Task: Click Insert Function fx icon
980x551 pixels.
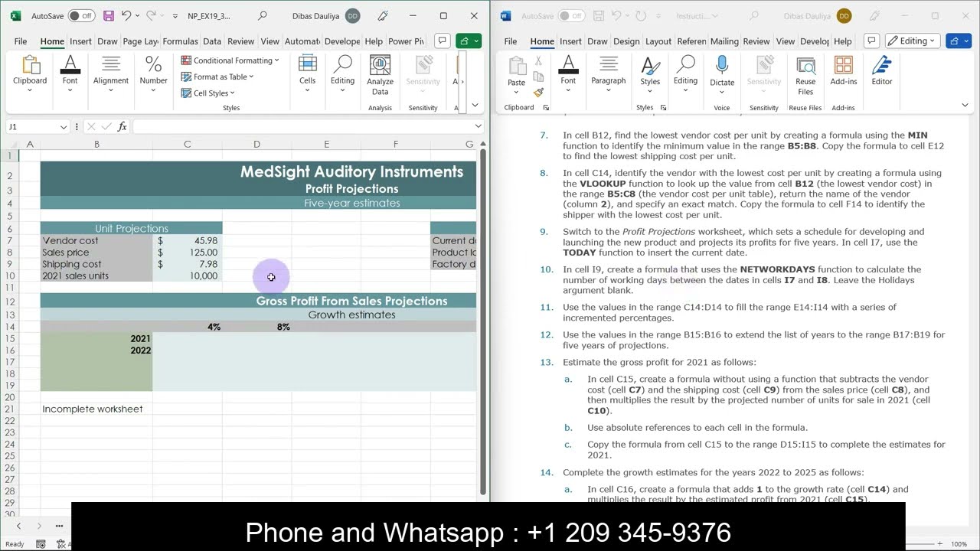Action: tap(122, 126)
